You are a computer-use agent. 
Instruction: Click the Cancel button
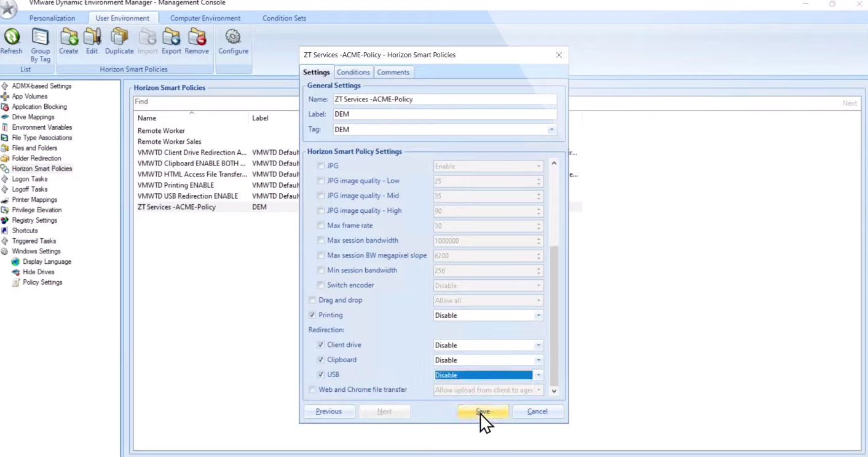[537, 411]
